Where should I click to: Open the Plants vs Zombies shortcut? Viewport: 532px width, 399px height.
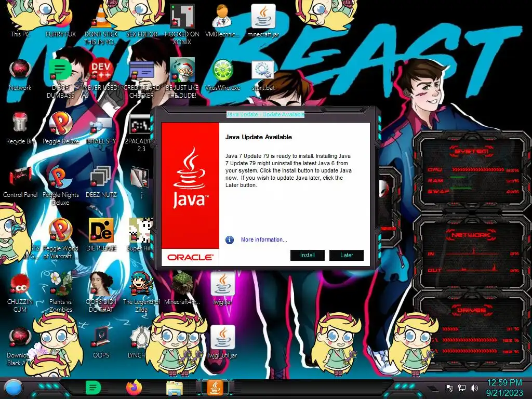click(61, 293)
